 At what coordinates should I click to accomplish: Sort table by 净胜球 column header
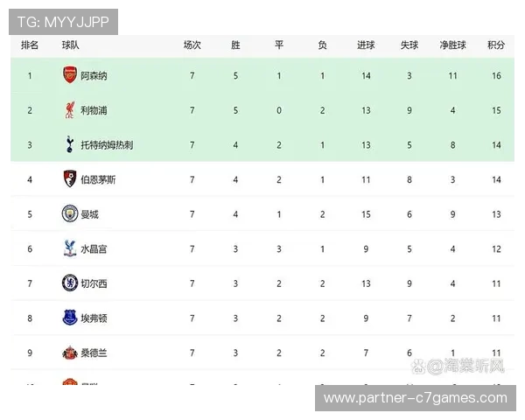point(452,45)
